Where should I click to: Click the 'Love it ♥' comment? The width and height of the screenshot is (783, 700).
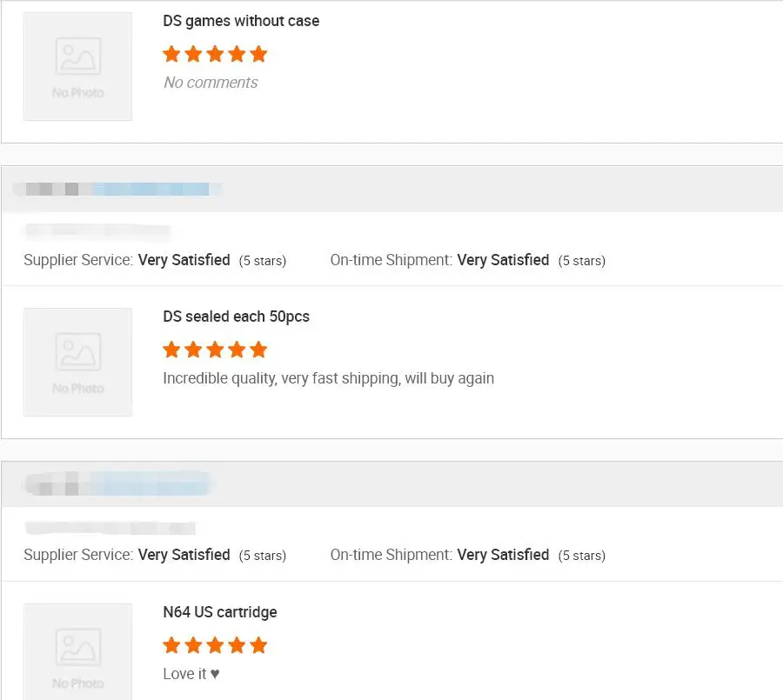pos(191,674)
